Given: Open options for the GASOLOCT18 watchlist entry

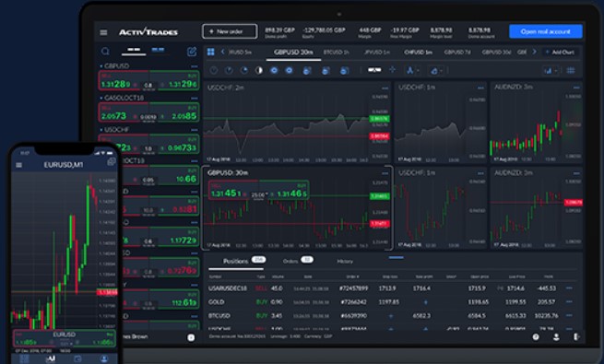Looking at the screenshot, I should pos(195,98).
